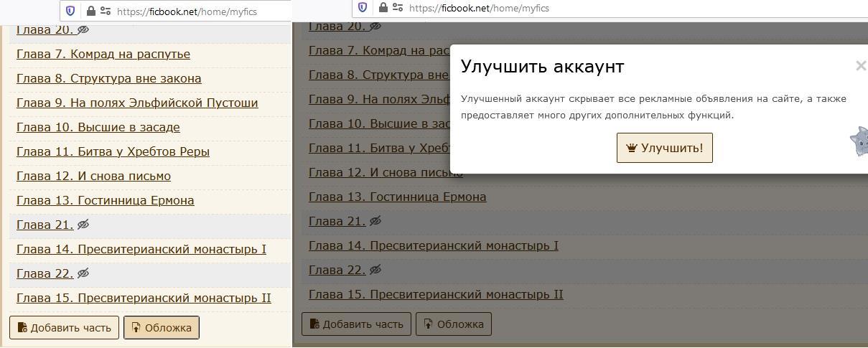Image resolution: width=868 pixels, height=348 pixels.
Task: Open Глава 13. Гостинница Ермона in the right window
Action: [397, 197]
